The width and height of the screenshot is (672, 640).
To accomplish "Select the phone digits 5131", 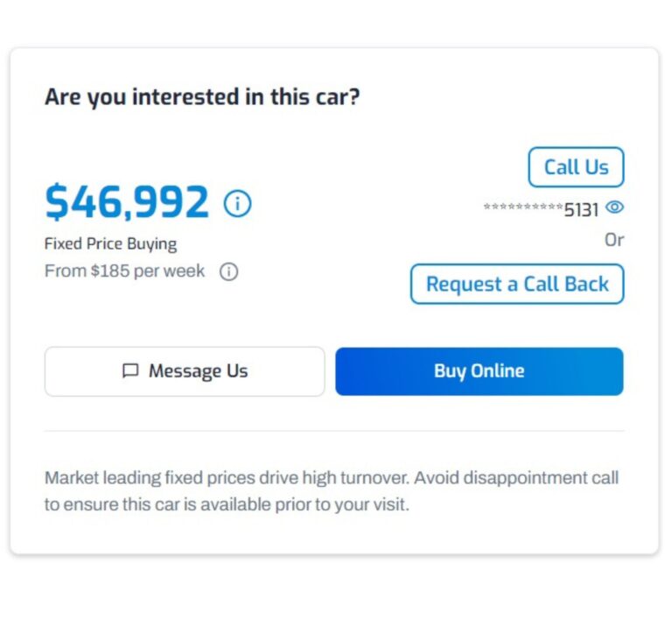I will point(581,210).
